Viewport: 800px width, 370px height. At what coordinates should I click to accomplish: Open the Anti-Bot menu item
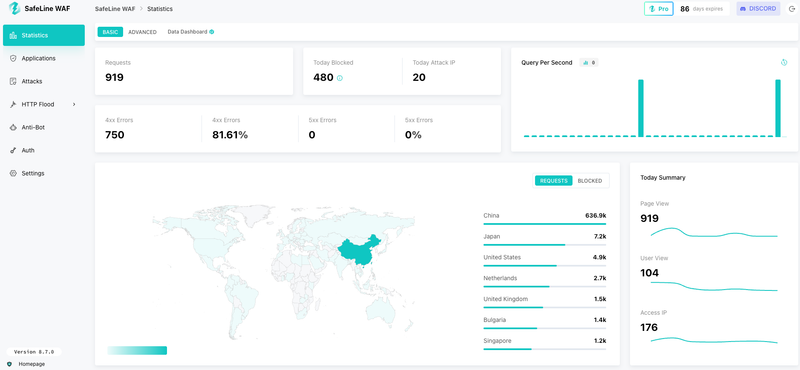(44, 127)
